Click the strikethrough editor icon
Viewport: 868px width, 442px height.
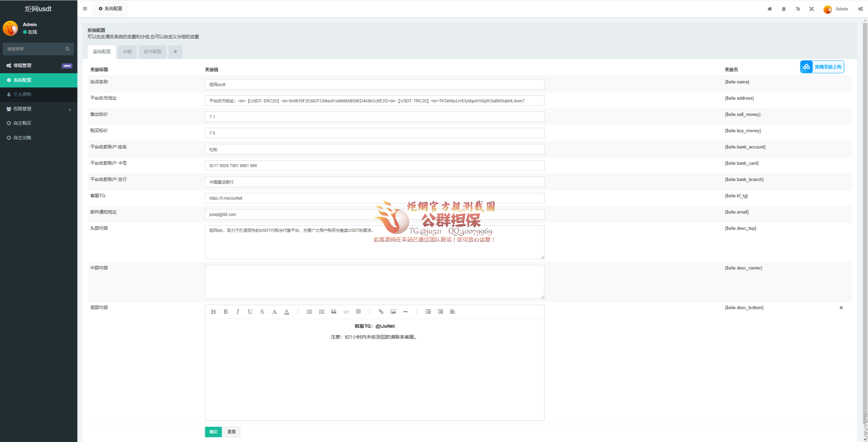pyautogui.click(x=262, y=312)
